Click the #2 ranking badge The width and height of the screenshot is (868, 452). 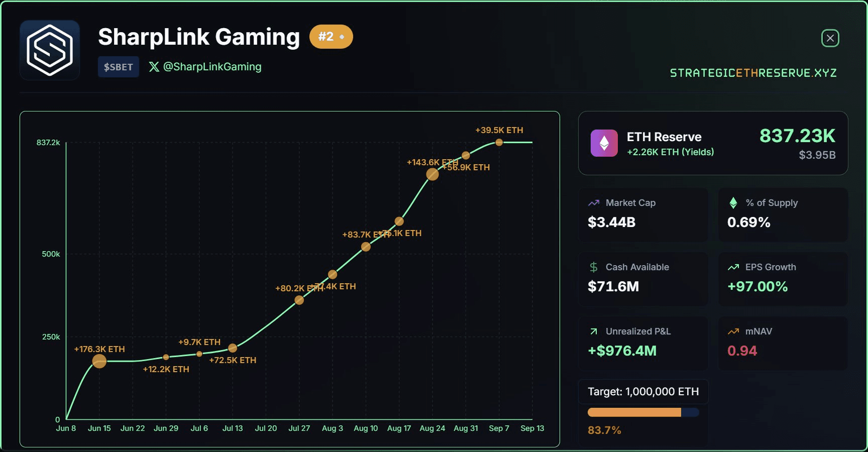coord(331,37)
